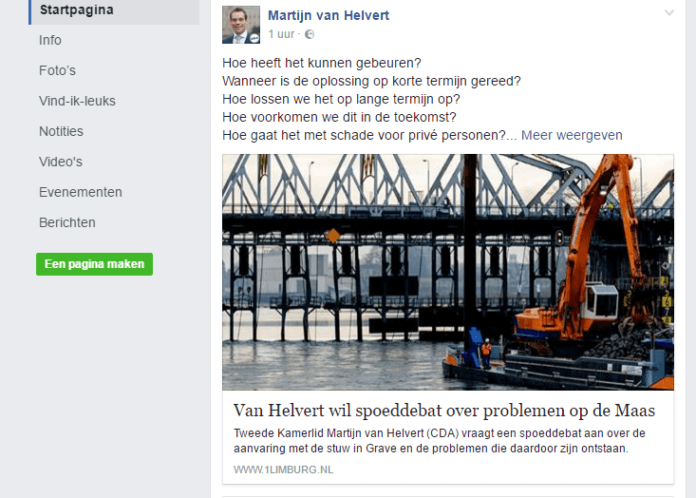Click the article description about stuw in Grave
This screenshot has width=696, height=498.
point(439,441)
